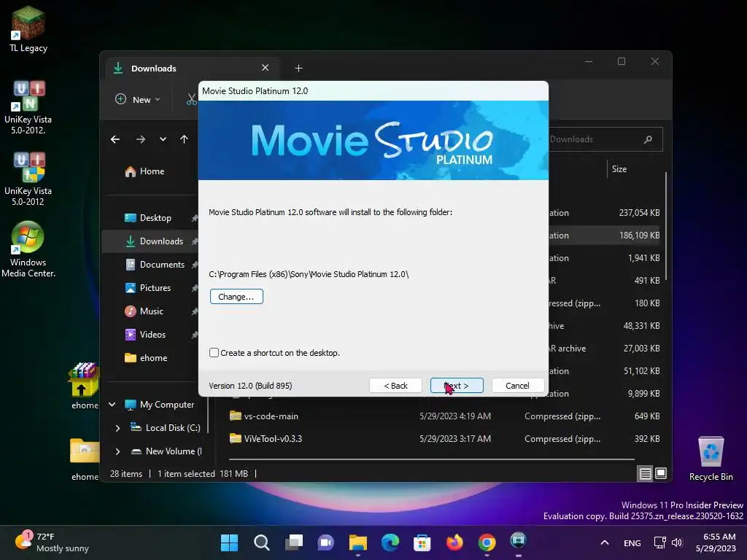Viewport: 747px width, 560px height.
Task: Select the ehome folder icon on desktop
Action: [x=85, y=459]
